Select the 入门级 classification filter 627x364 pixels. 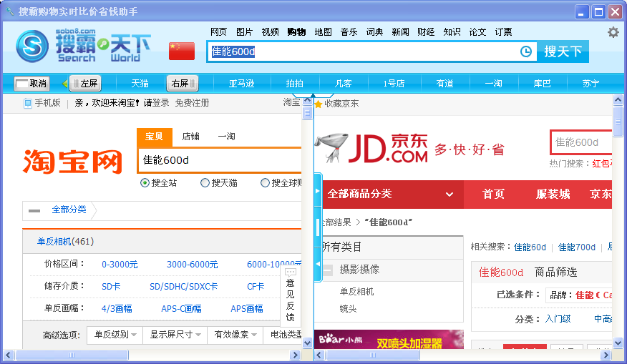pyautogui.click(x=558, y=319)
